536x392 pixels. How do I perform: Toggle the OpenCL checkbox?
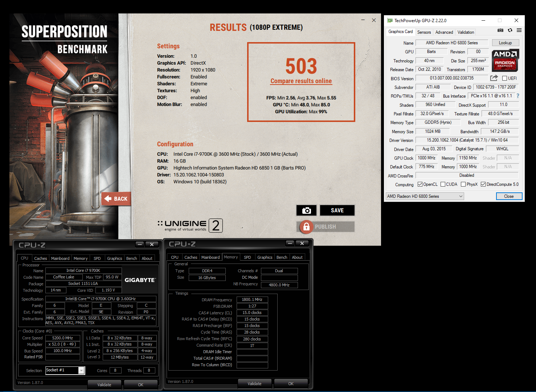coord(420,184)
